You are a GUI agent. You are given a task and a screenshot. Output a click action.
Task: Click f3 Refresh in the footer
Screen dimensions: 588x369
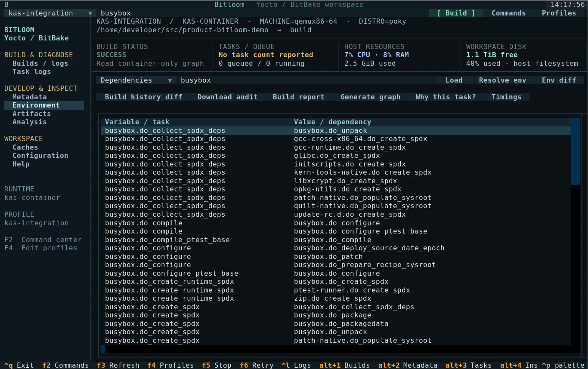tap(118, 366)
